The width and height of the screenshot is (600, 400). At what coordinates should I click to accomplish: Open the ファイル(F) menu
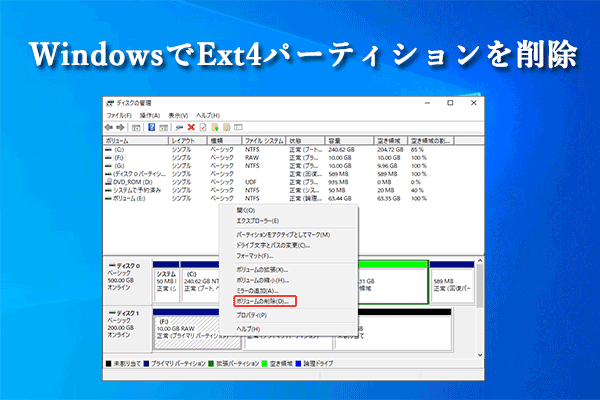tap(118, 115)
